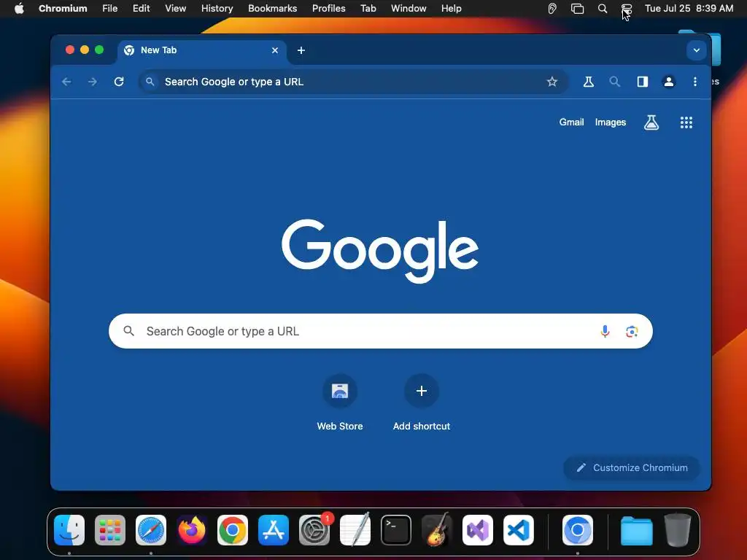Select the New Tab tab
This screenshot has height=560, width=747.
tap(202, 51)
